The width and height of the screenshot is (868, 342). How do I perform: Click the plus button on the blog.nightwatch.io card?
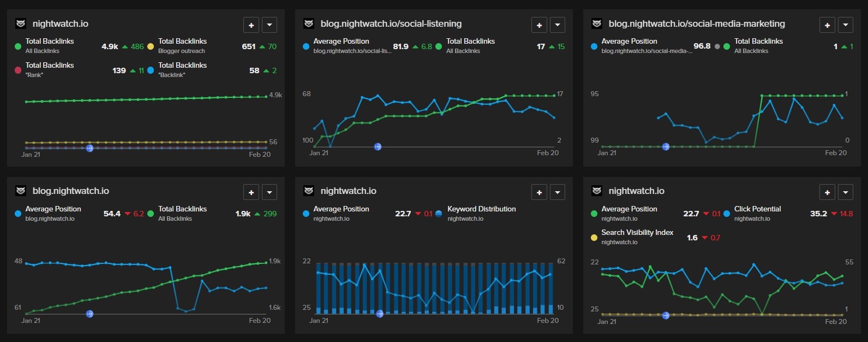[251, 192]
